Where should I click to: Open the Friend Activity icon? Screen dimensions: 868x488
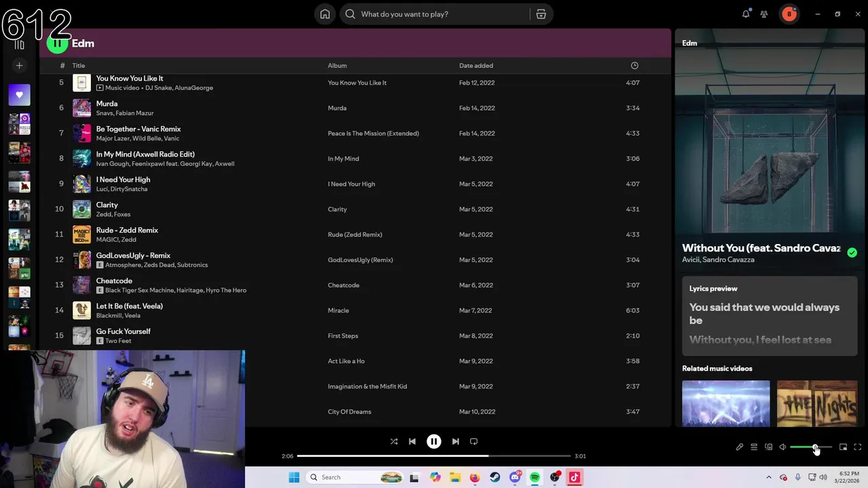tap(764, 14)
